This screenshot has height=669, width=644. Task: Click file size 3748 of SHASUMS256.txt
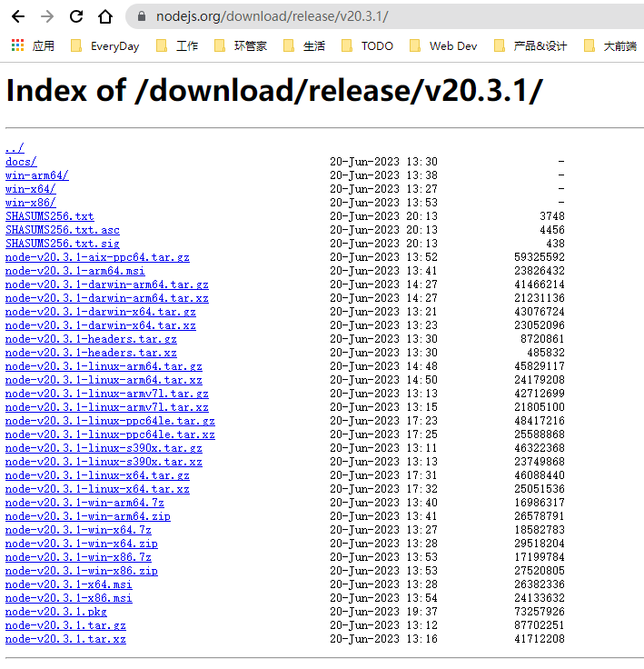tap(552, 216)
